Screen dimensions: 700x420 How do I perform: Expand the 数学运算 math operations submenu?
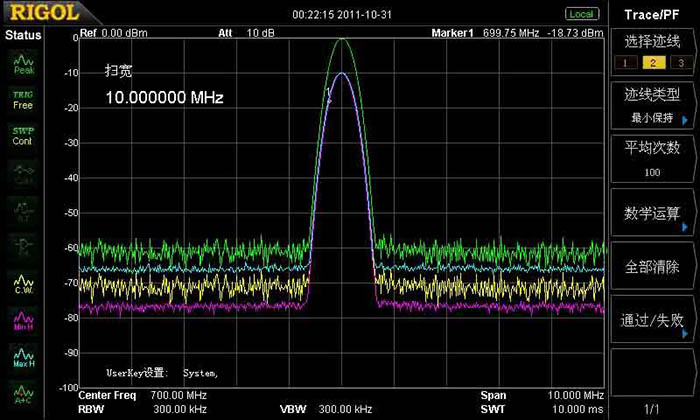coord(654,213)
